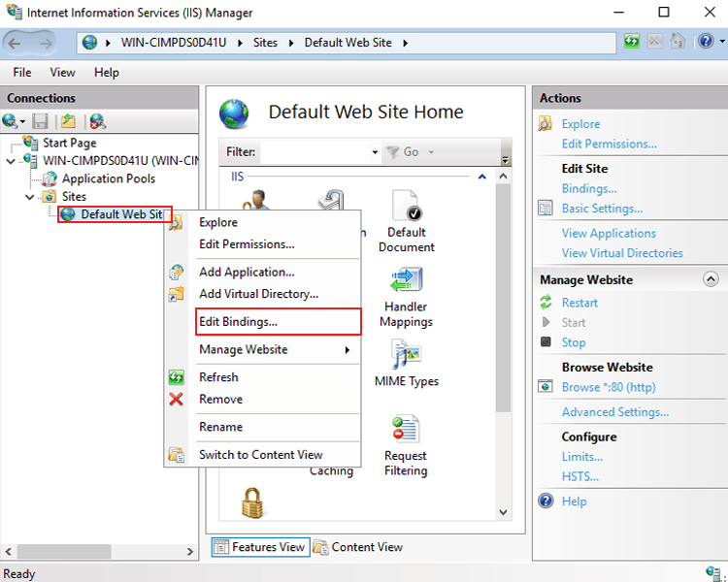Image resolution: width=728 pixels, height=582 pixels.
Task: Open the Go button dropdown arrow
Action: click(x=431, y=152)
